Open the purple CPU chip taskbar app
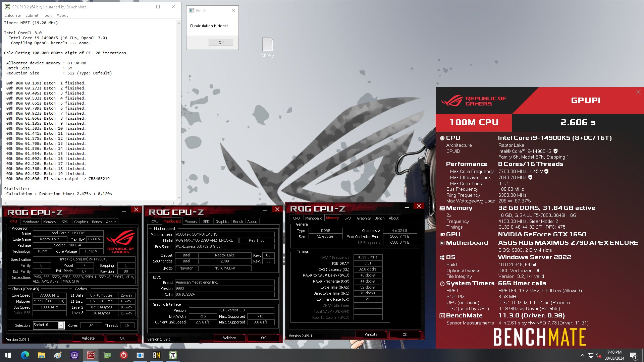 pyautogui.click(x=74, y=355)
